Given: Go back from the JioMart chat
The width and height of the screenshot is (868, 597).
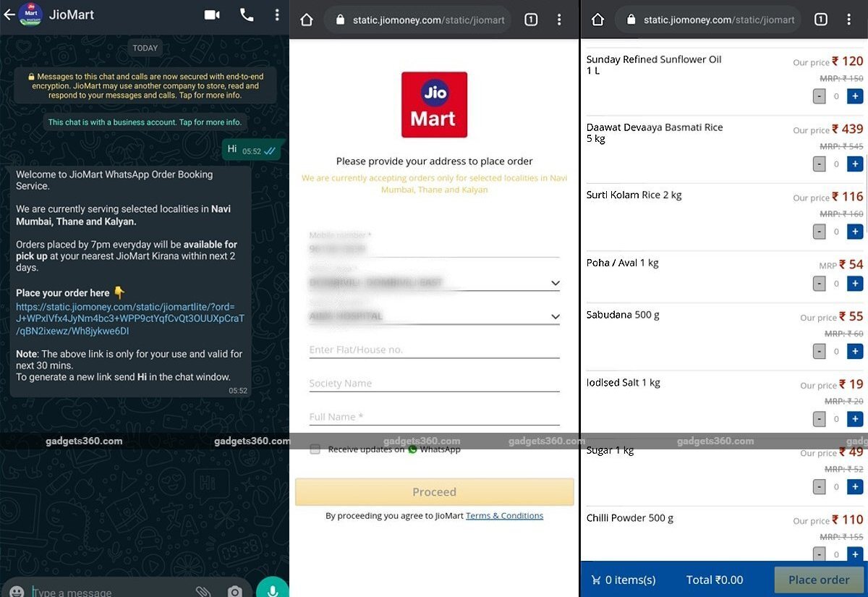Looking at the screenshot, I should [9, 14].
